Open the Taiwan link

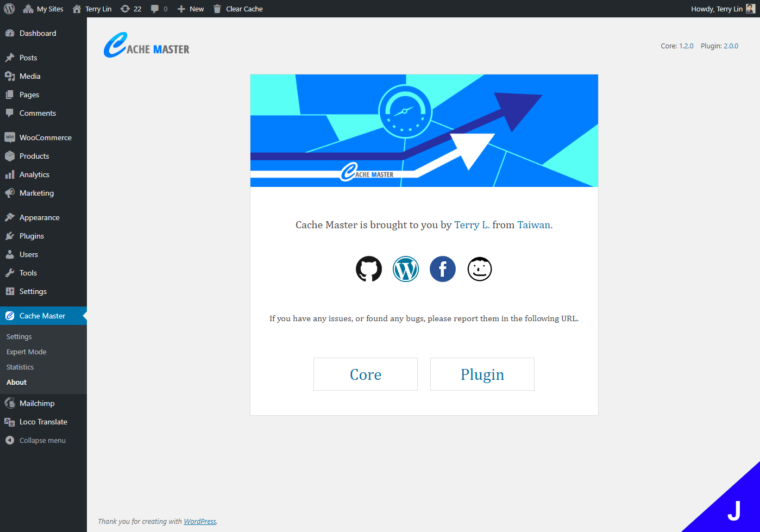point(533,225)
